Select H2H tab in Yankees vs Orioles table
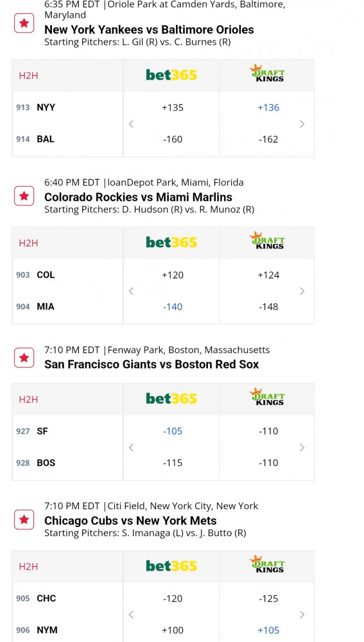Viewport: 364px width, 642px height. pos(28,75)
